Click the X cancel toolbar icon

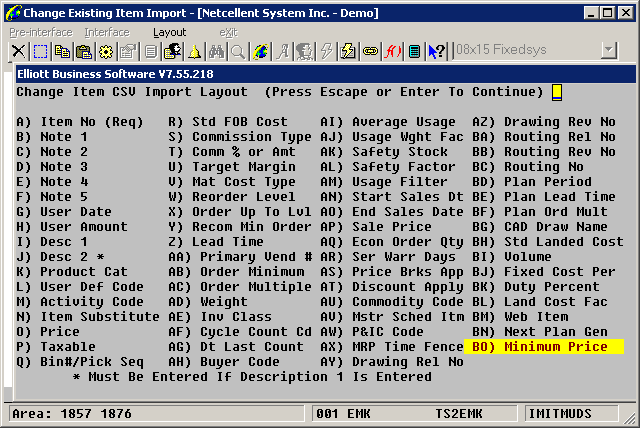[18, 51]
